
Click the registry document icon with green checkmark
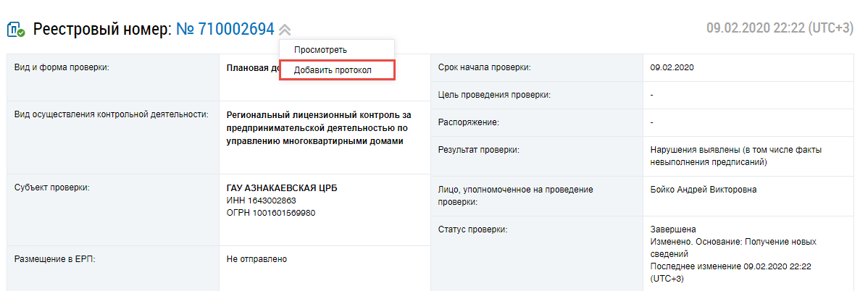(17, 30)
